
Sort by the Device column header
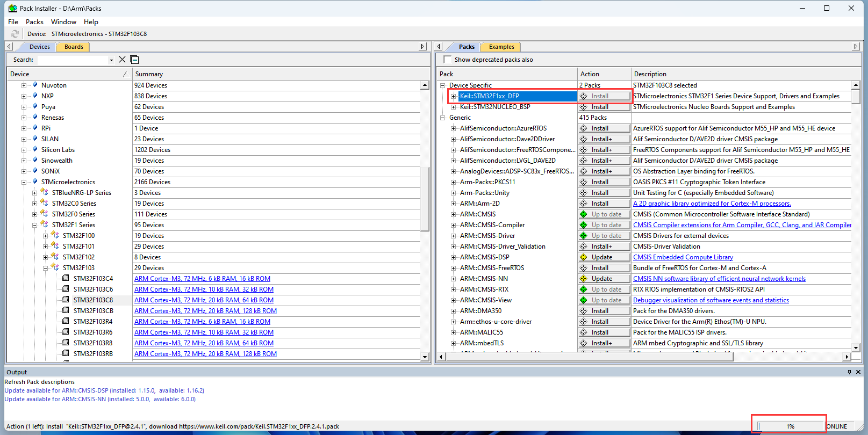(69, 74)
